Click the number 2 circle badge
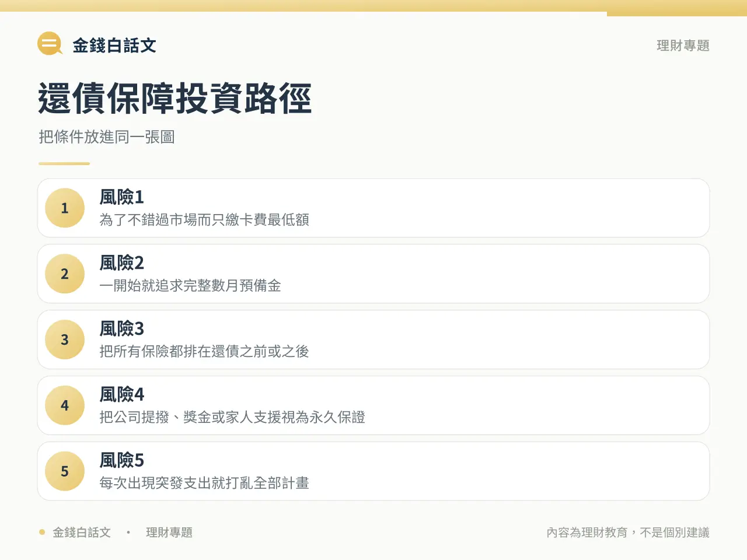Image resolution: width=747 pixels, height=560 pixels. [x=65, y=274]
